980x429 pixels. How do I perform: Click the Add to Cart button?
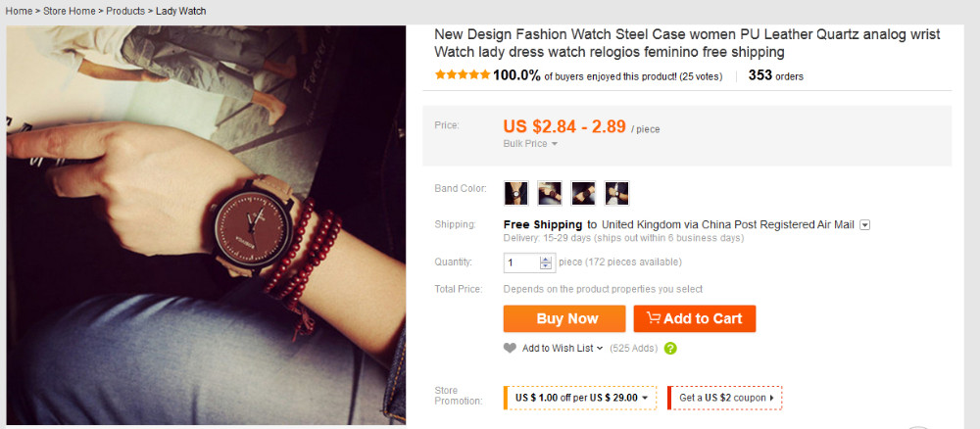pos(694,318)
